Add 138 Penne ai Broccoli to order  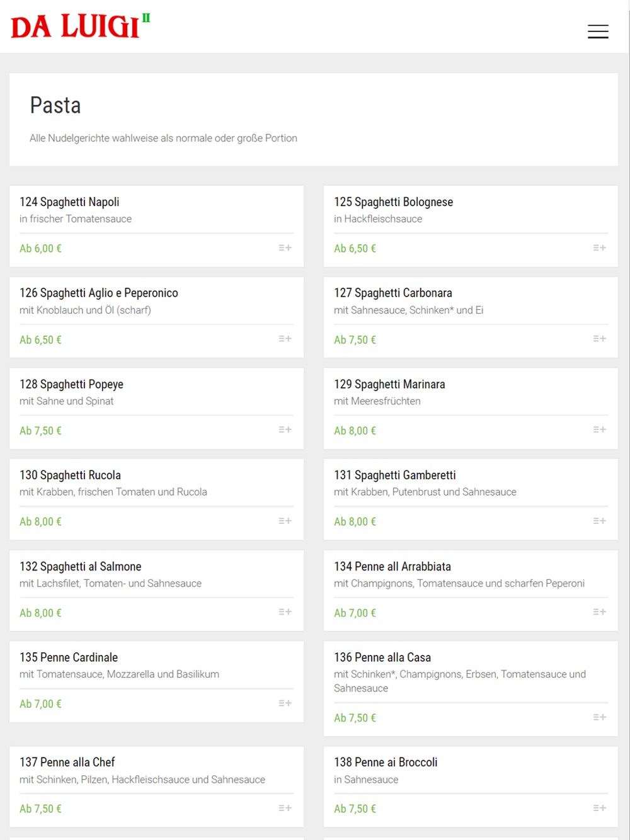(x=599, y=808)
